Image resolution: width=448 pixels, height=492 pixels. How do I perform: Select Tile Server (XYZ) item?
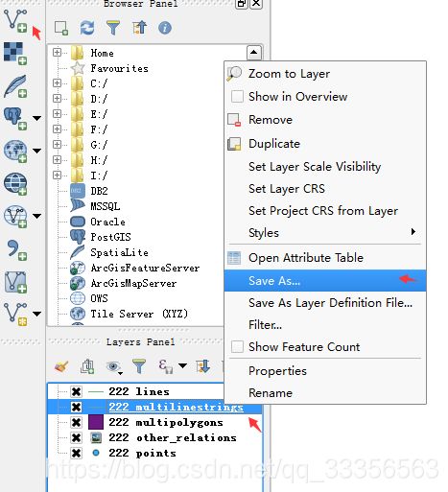click(139, 314)
